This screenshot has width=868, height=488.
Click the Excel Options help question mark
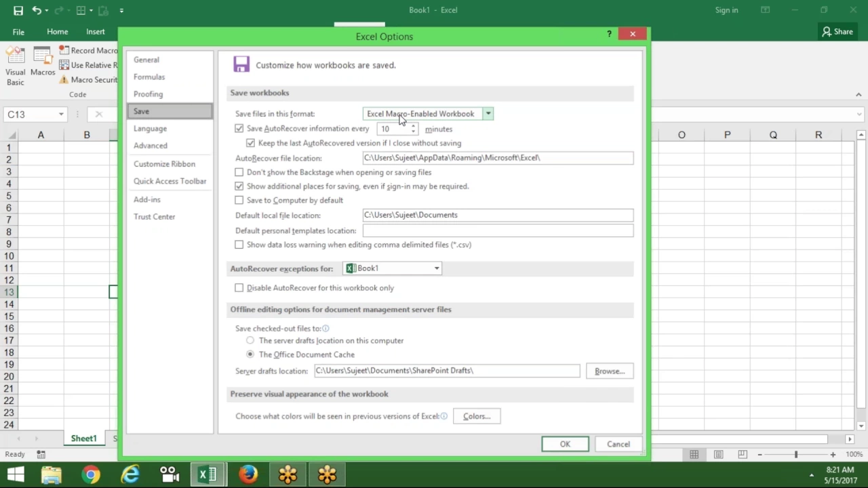click(609, 34)
